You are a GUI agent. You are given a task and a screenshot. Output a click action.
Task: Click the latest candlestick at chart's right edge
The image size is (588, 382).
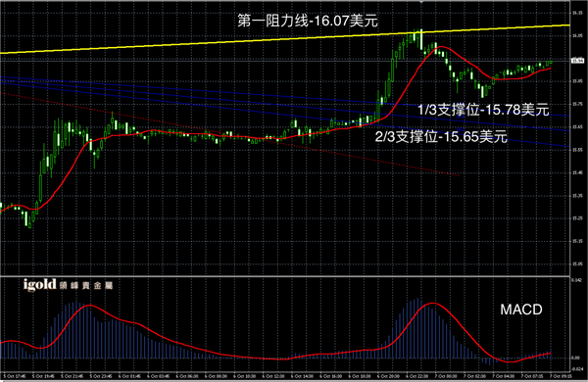click(551, 63)
